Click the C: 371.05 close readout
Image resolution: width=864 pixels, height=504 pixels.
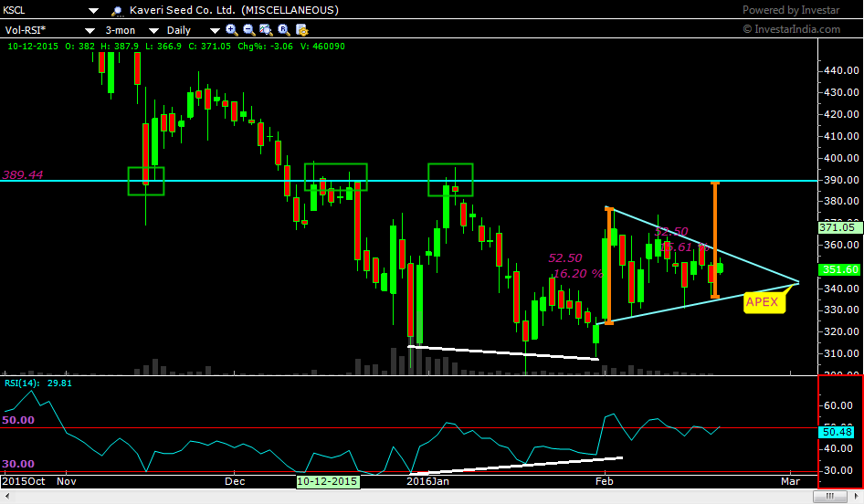(209, 47)
